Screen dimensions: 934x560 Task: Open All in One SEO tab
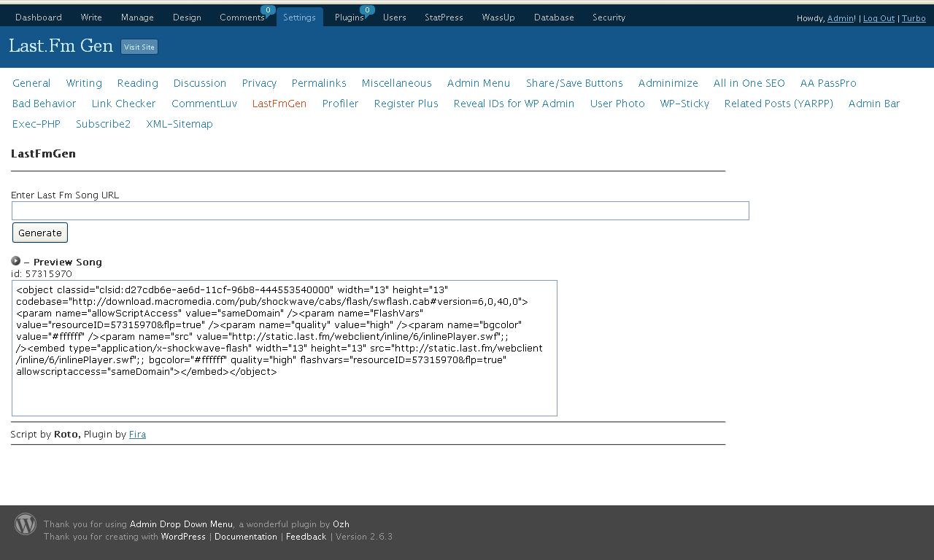tap(749, 83)
